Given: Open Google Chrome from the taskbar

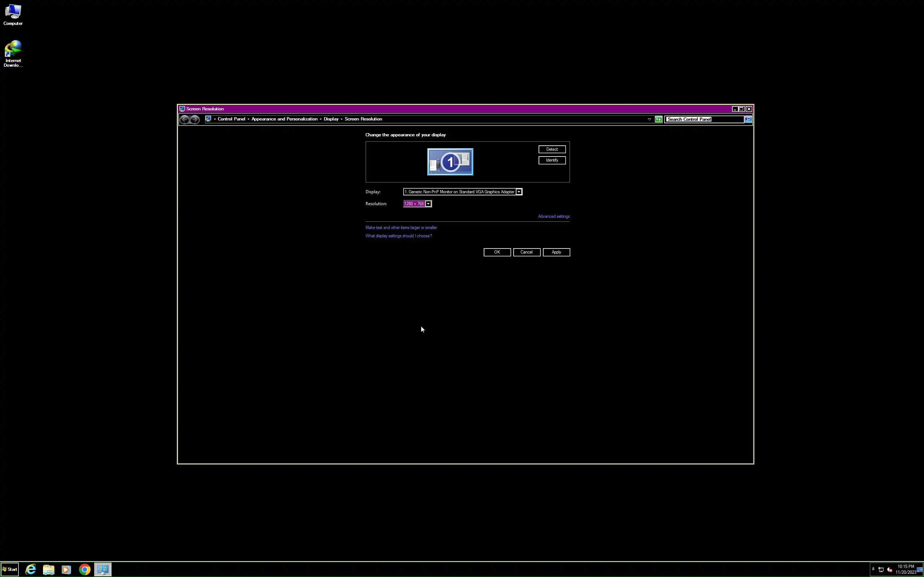Looking at the screenshot, I should tap(85, 569).
